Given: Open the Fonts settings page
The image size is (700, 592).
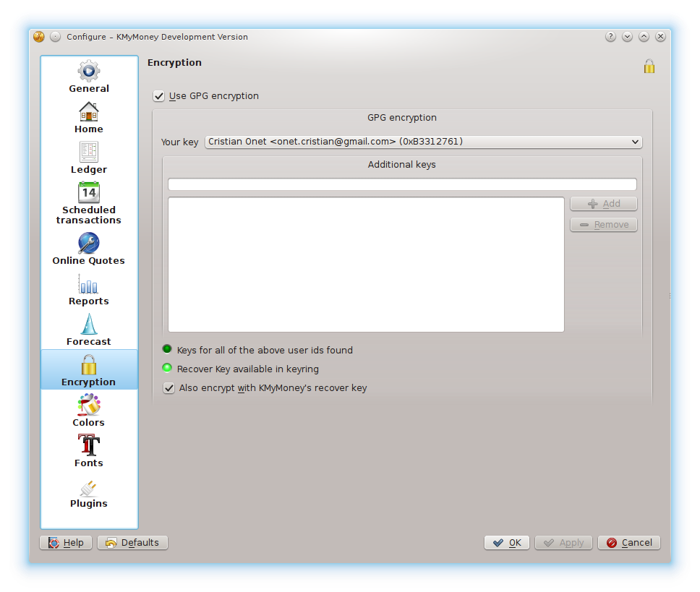Looking at the screenshot, I should pyautogui.click(x=89, y=452).
